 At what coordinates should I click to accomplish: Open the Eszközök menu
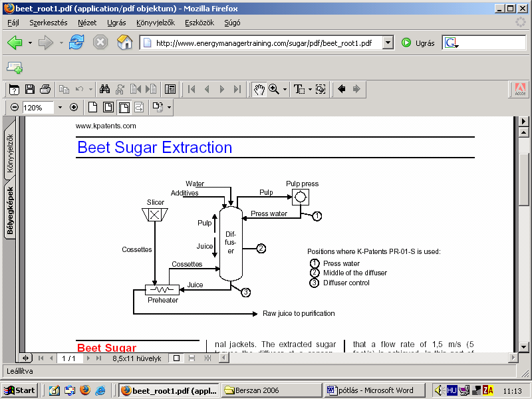(x=199, y=23)
